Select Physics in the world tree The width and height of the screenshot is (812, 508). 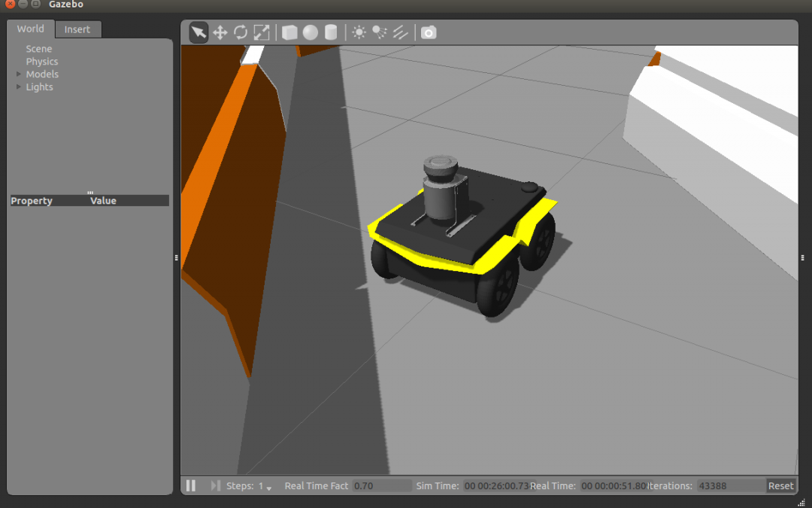[x=42, y=62]
